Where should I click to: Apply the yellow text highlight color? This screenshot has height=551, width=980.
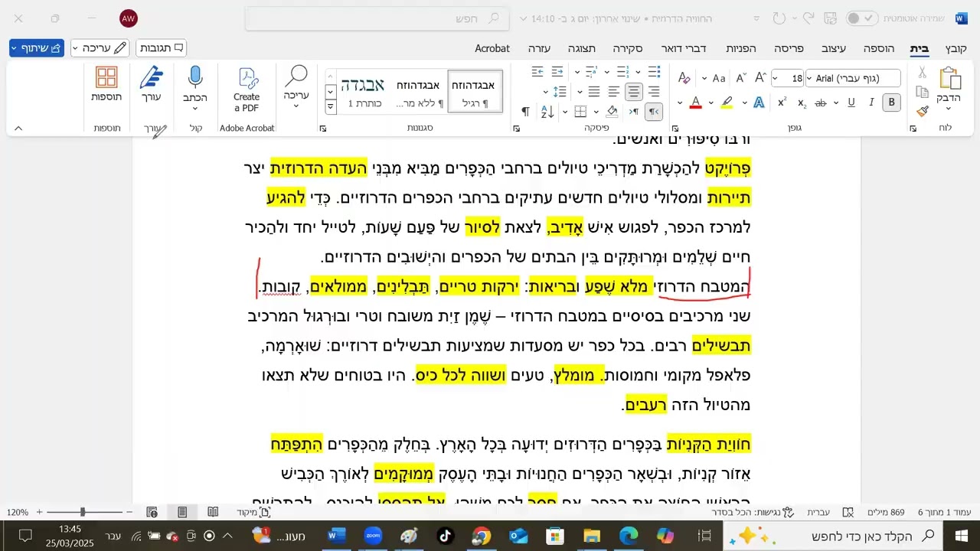[727, 103]
